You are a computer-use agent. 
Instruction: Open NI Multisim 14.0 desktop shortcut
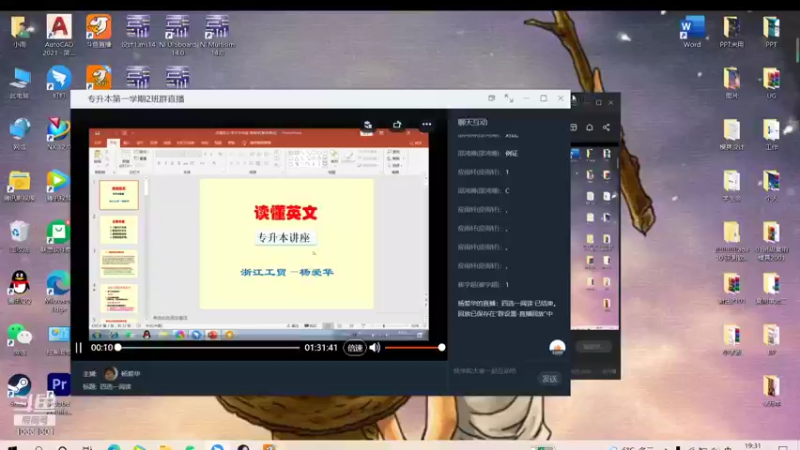click(x=217, y=34)
